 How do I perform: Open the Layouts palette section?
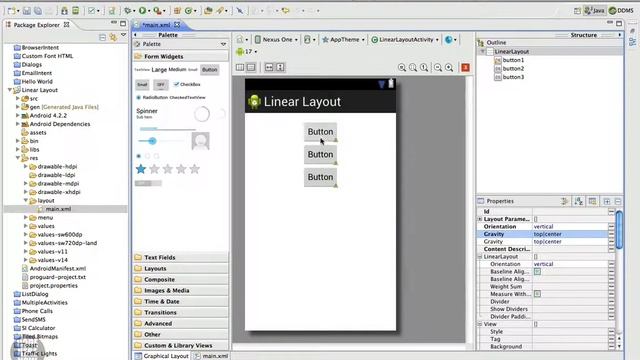click(x=180, y=269)
